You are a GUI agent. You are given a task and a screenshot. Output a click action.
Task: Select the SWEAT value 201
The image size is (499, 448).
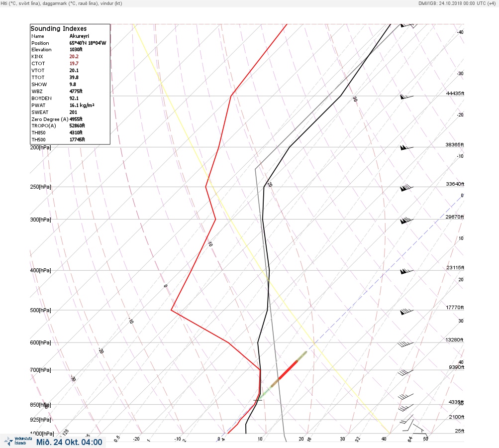click(73, 112)
